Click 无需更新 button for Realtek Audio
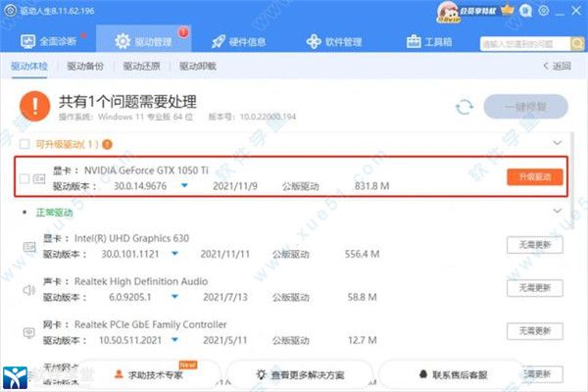588x392 pixels. (x=535, y=288)
